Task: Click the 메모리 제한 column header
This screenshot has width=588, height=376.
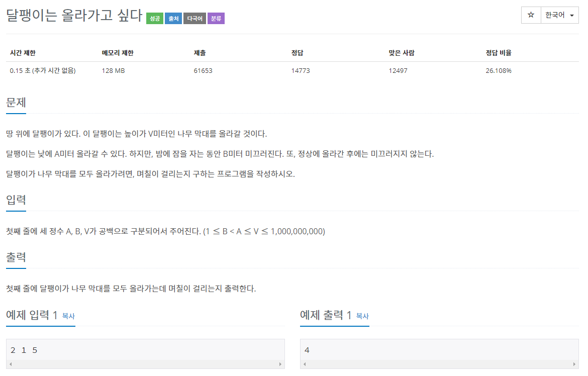Action: tap(118, 53)
